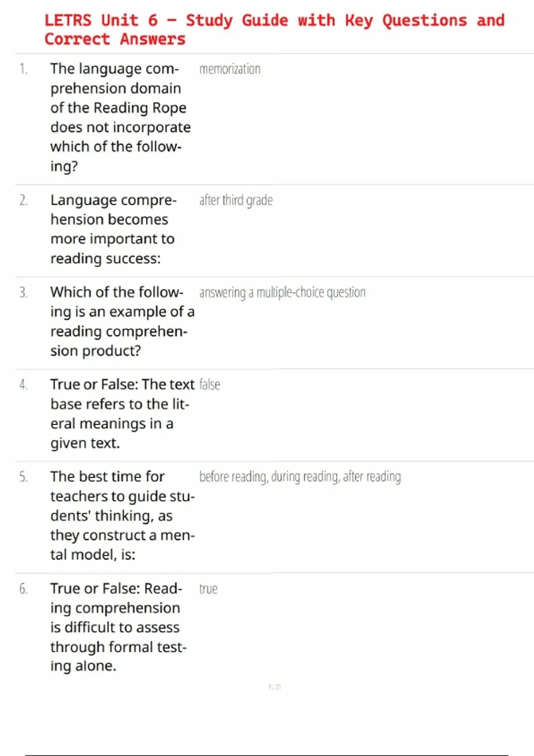Select the formal testing True or False question
Viewport: 534px width, 756px height.
coord(117,627)
